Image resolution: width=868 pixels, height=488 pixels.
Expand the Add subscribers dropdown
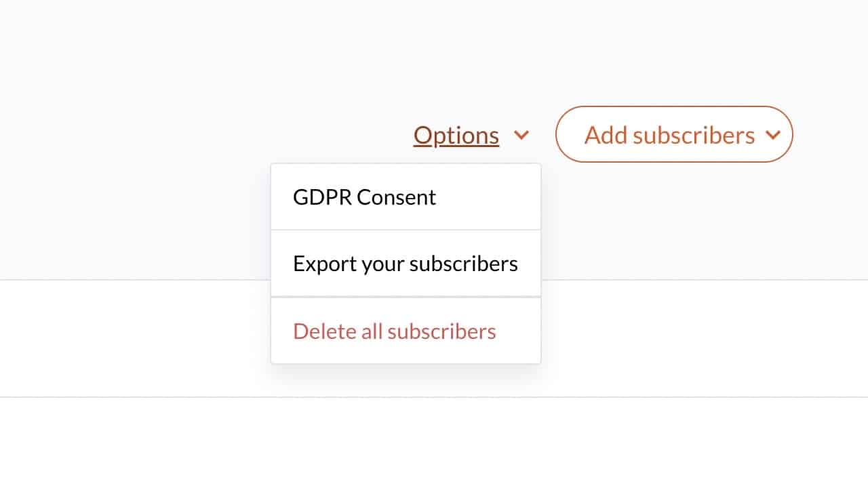pos(674,135)
